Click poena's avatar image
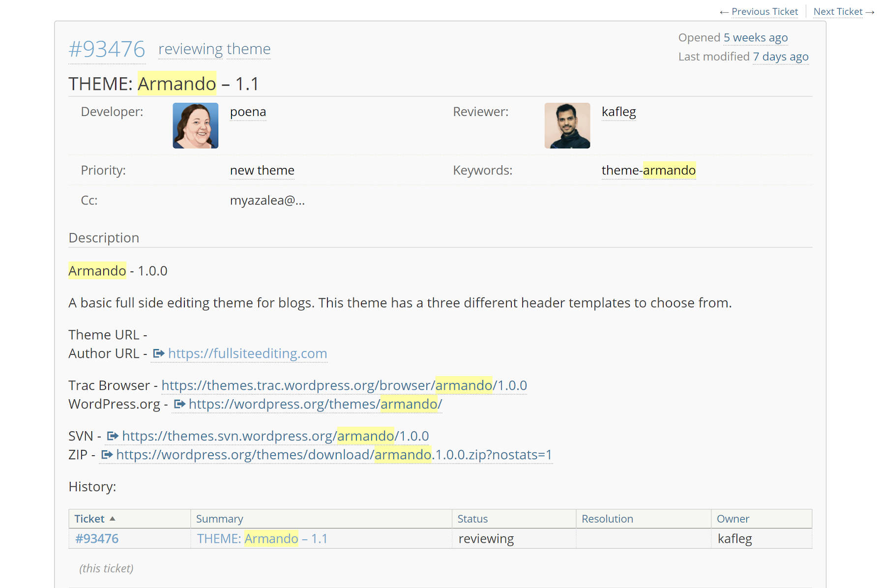 pyautogui.click(x=195, y=125)
